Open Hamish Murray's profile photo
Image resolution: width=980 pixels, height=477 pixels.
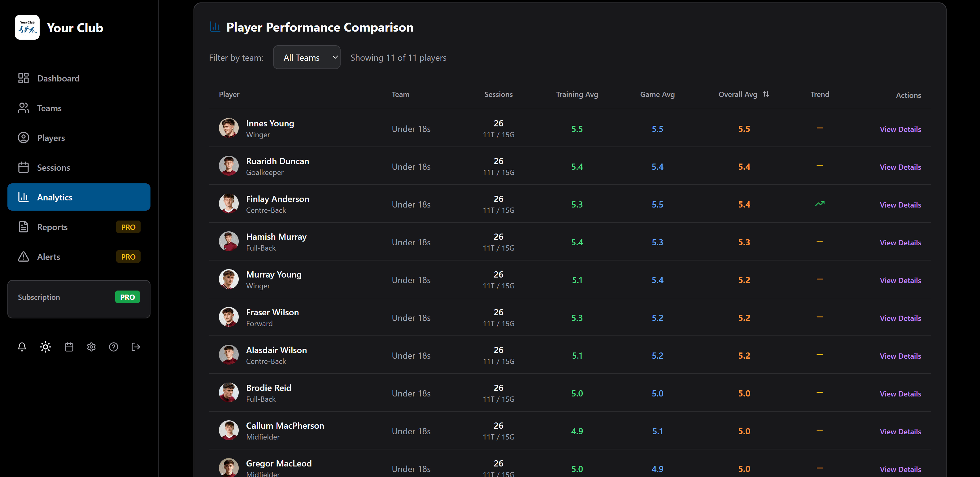click(x=229, y=241)
